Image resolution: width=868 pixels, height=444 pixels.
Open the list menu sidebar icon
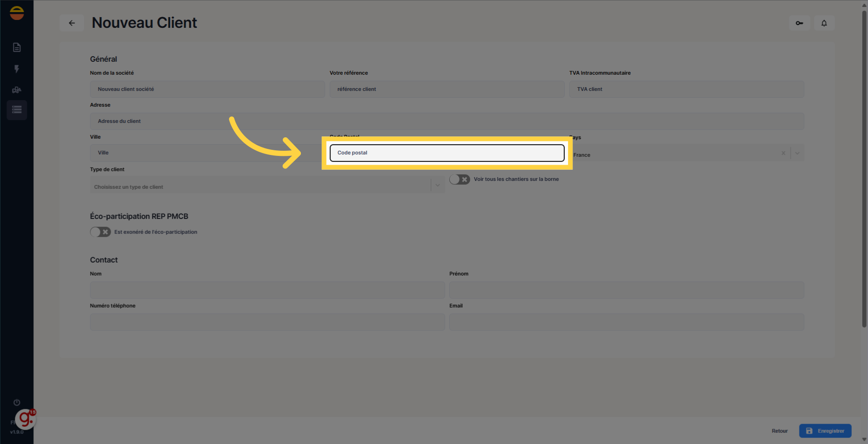[17, 110]
